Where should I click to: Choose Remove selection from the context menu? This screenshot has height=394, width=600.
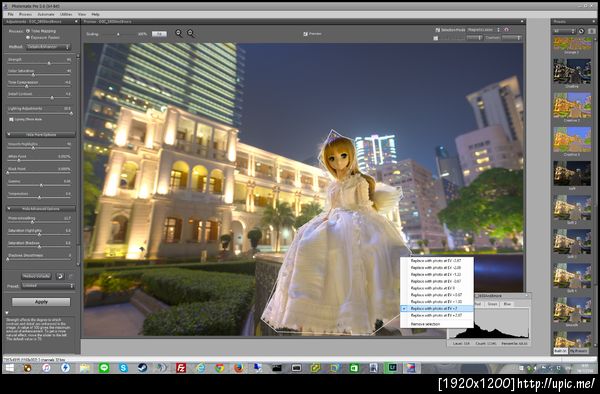(437, 324)
